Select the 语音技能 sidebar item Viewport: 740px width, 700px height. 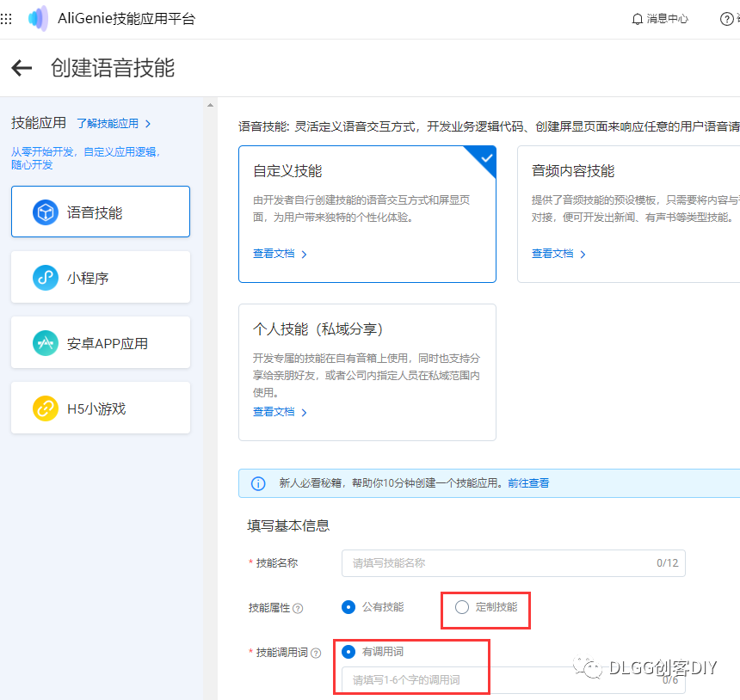pos(101,212)
